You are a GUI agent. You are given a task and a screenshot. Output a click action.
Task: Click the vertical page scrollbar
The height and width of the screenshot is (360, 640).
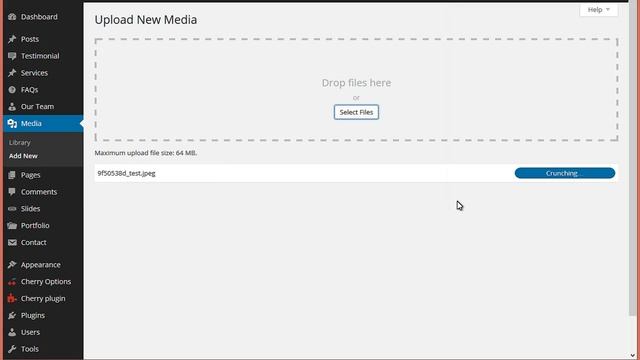(633, 159)
